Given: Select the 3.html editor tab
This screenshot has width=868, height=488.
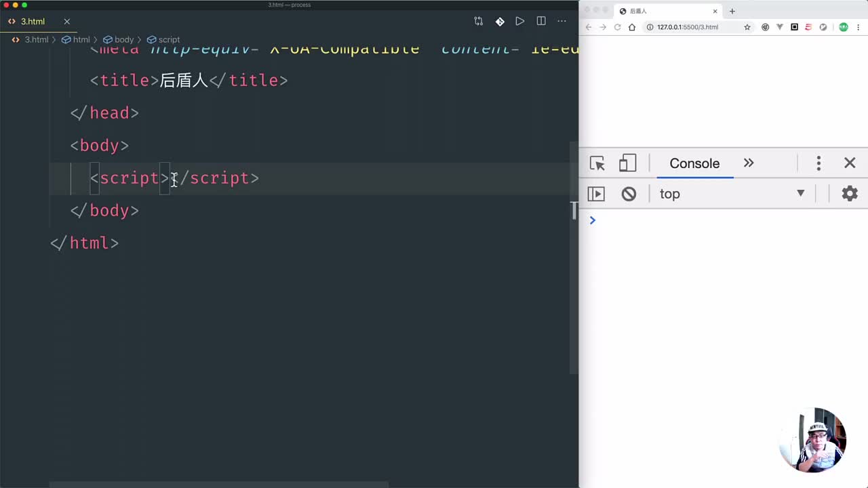Looking at the screenshot, I should 39,22.
